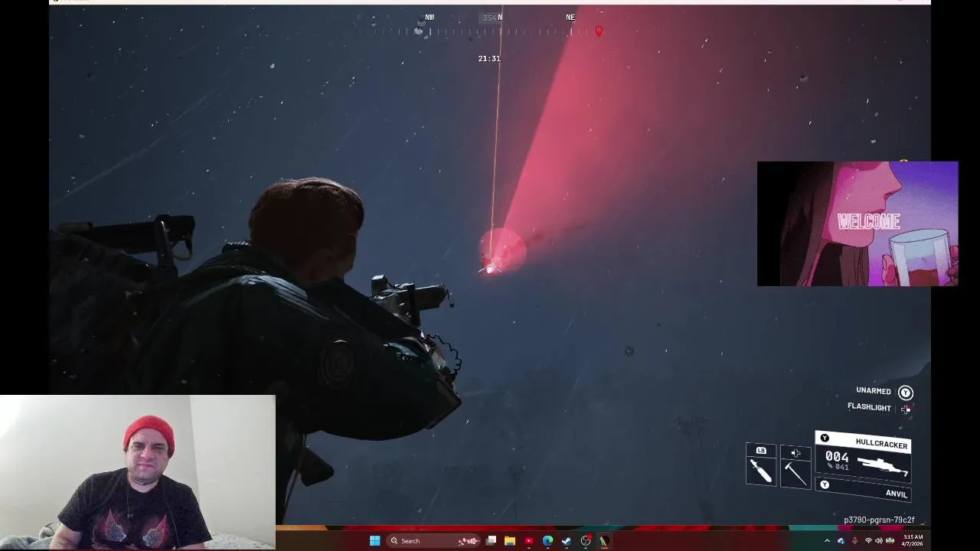Click the Y prompt on the Hullcracker header
The image size is (980, 551).
click(x=825, y=439)
